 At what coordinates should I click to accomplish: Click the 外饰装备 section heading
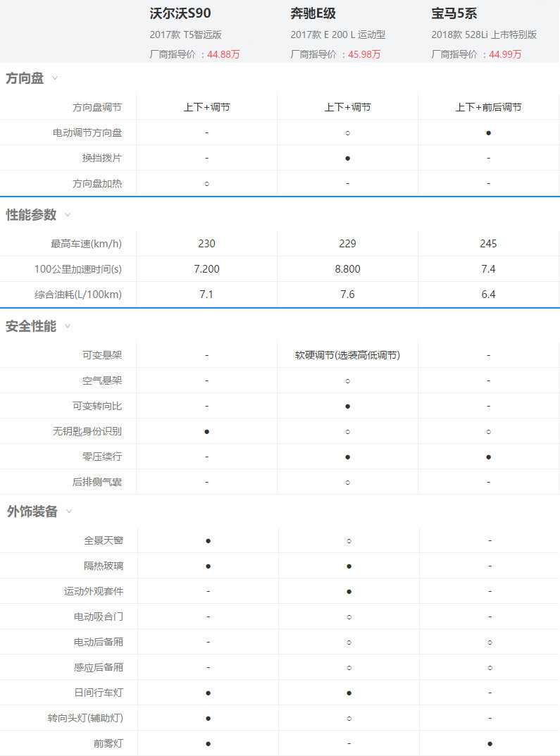(x=32, y=511)
